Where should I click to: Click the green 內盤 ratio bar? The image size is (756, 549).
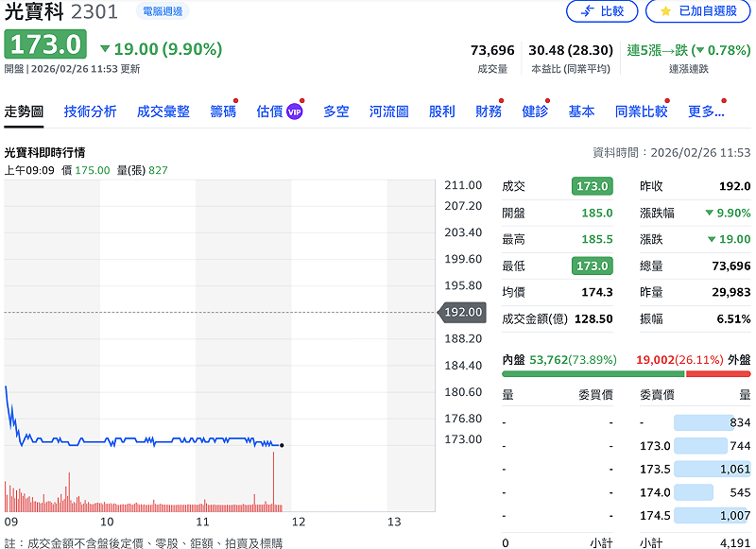coord(593,374)
